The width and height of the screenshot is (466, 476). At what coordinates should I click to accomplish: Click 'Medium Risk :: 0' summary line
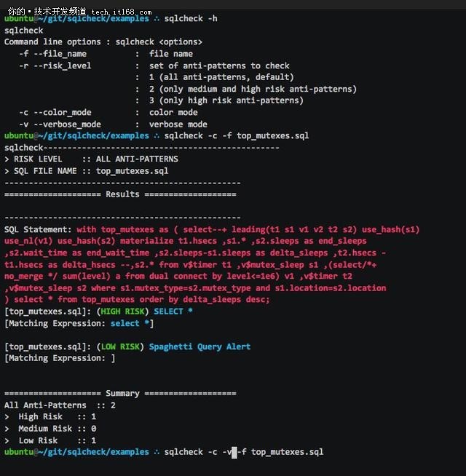[x=50, y=429]
